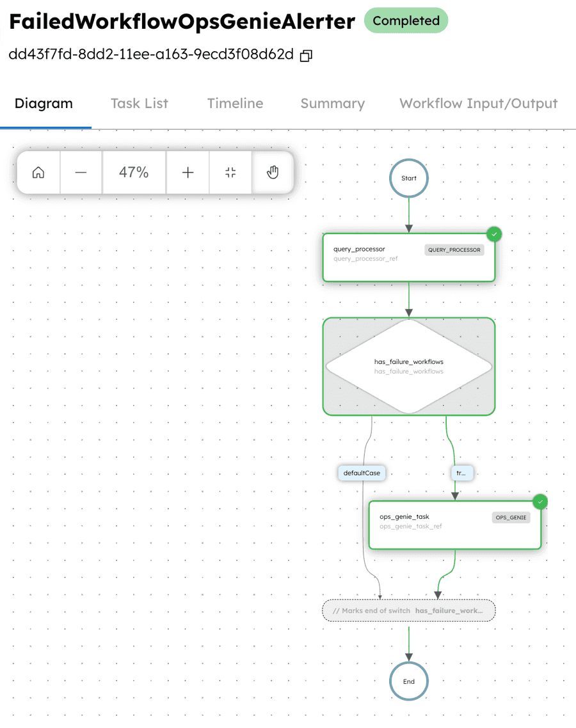Screen dimensions: 576x728
Task: Select the 'Marks end of switch' node
Action: (x=409, y=610)
